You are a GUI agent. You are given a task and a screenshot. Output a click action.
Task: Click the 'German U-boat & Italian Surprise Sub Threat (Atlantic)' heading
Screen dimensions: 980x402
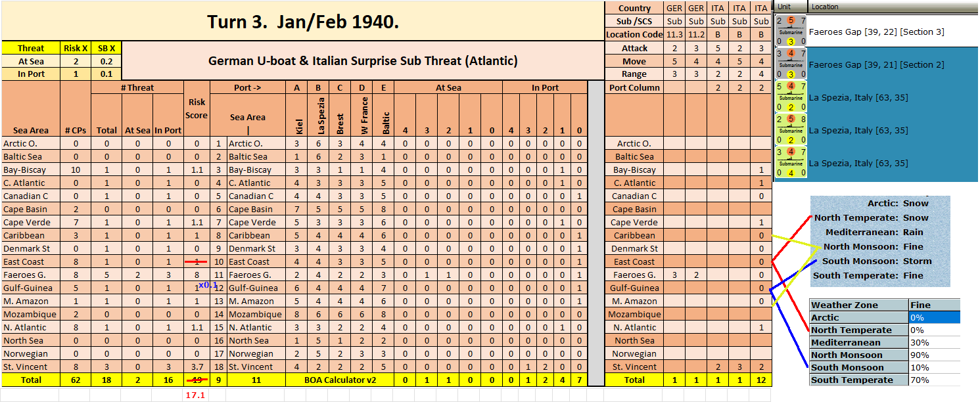tap(363, 61)
